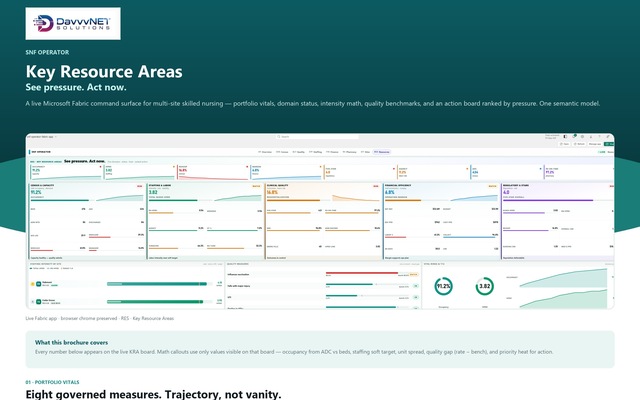Click the 'Influenza vaccination' row label
This screenshot has width=640, height=400.
tap(238, 275)
